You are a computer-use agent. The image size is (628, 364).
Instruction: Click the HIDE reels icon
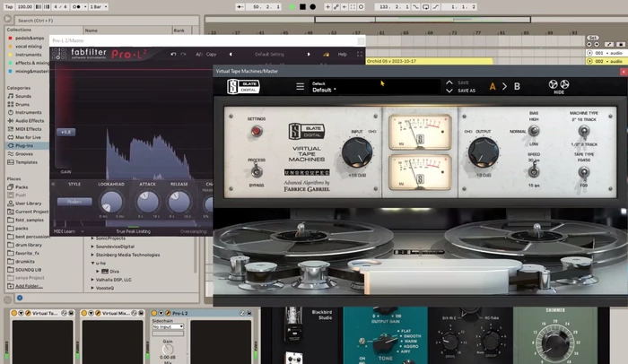coord(559,86)
